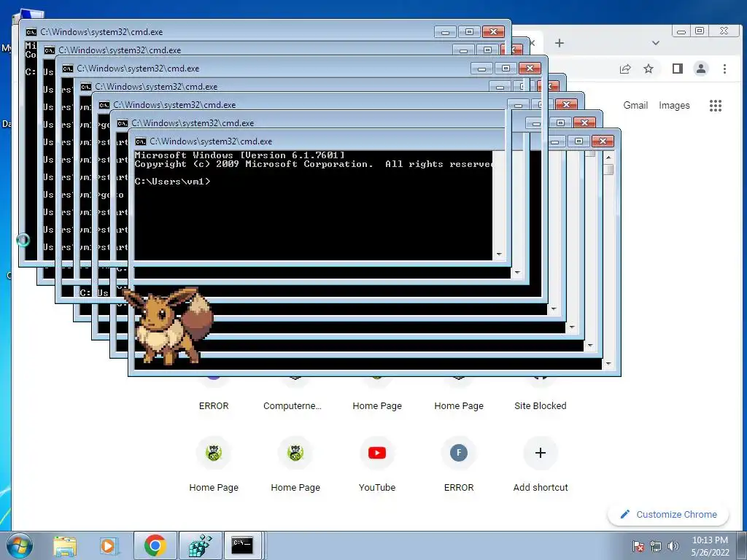The width and height of the screenshot is (747, 560).
Task: Minimize the uppermost cmd.exe window
Action: 445,32
